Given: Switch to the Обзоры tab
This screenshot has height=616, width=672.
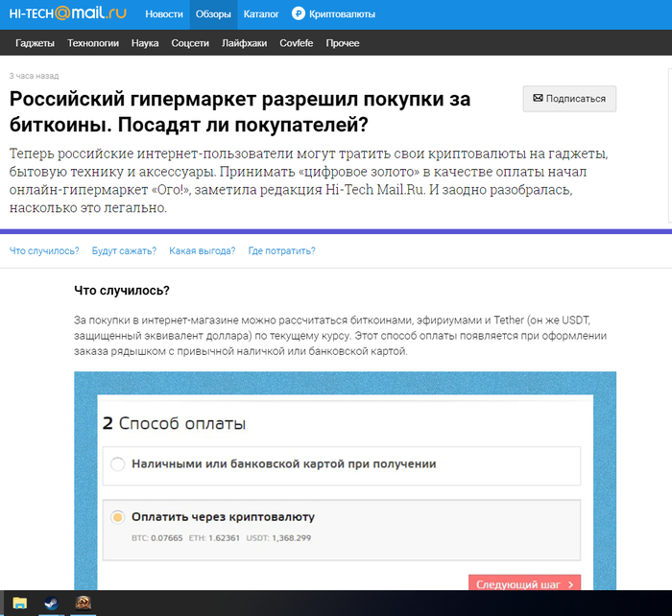Looking at the screenshot, I should (212, 14).
